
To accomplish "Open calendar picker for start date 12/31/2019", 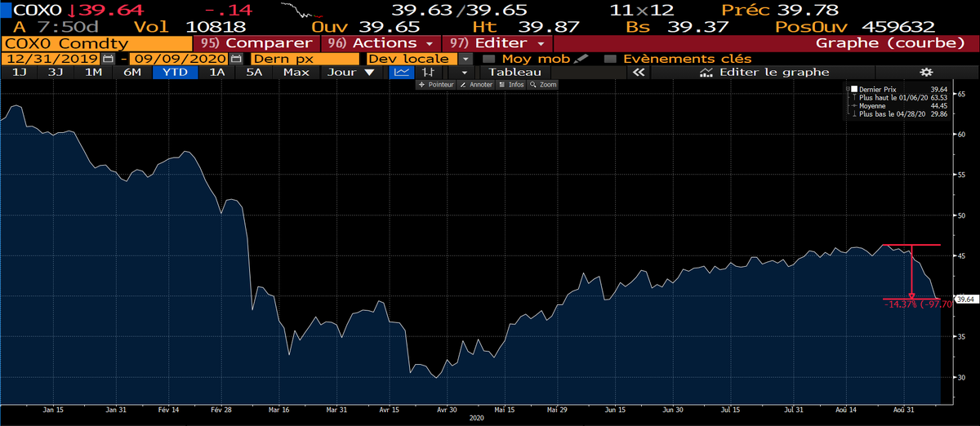I will (x=108, y=59).
